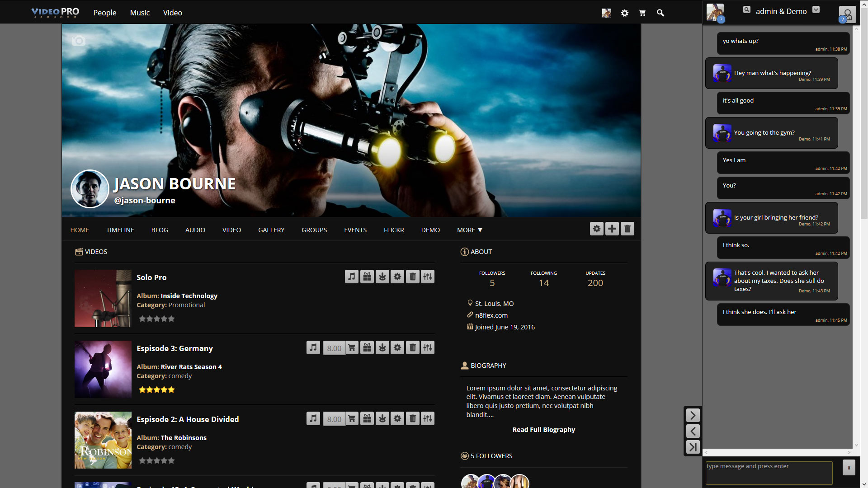Add Espisode 2: A House Divided to cart
The height and width of the screenshot is (488, 868).
point(352,418)
